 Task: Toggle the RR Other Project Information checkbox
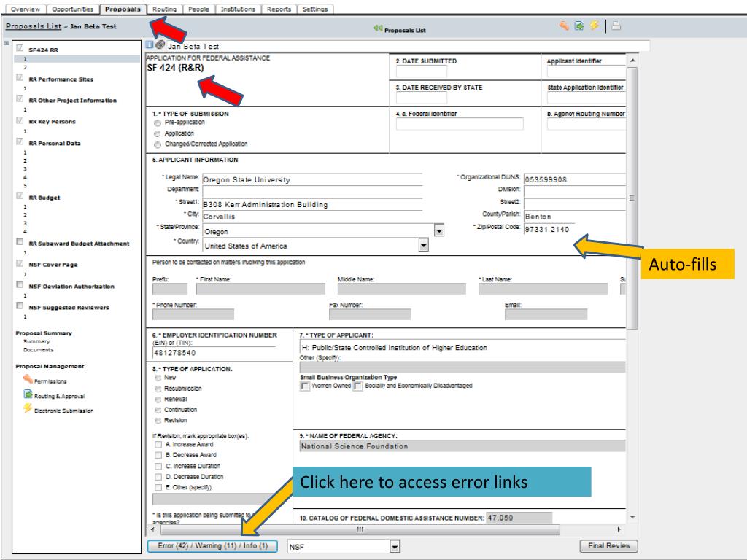pos(20,98)
